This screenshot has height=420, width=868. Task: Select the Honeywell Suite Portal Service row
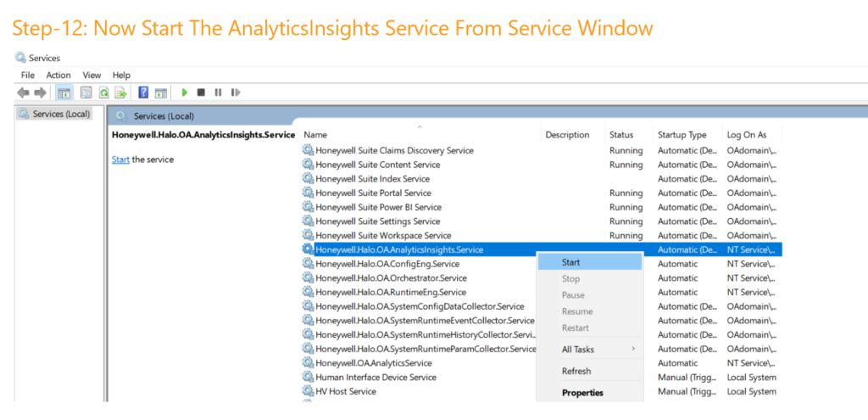(373, 193)
